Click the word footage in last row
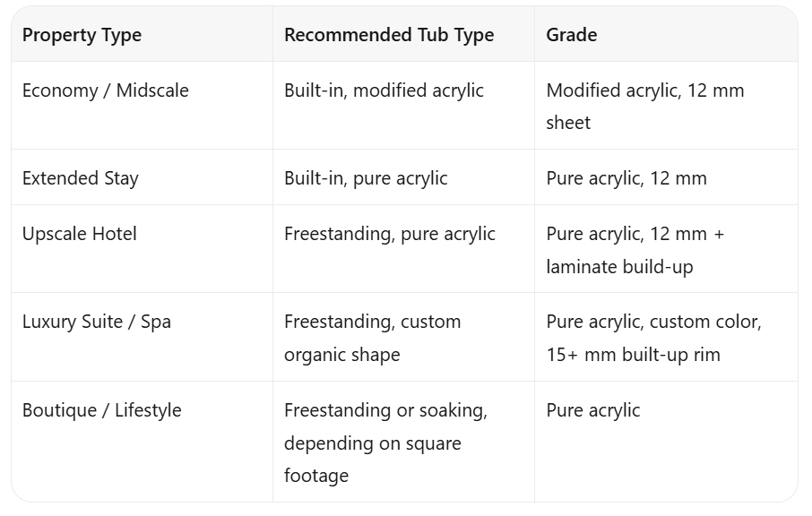 pyautogui.click(x=315, y=476)
